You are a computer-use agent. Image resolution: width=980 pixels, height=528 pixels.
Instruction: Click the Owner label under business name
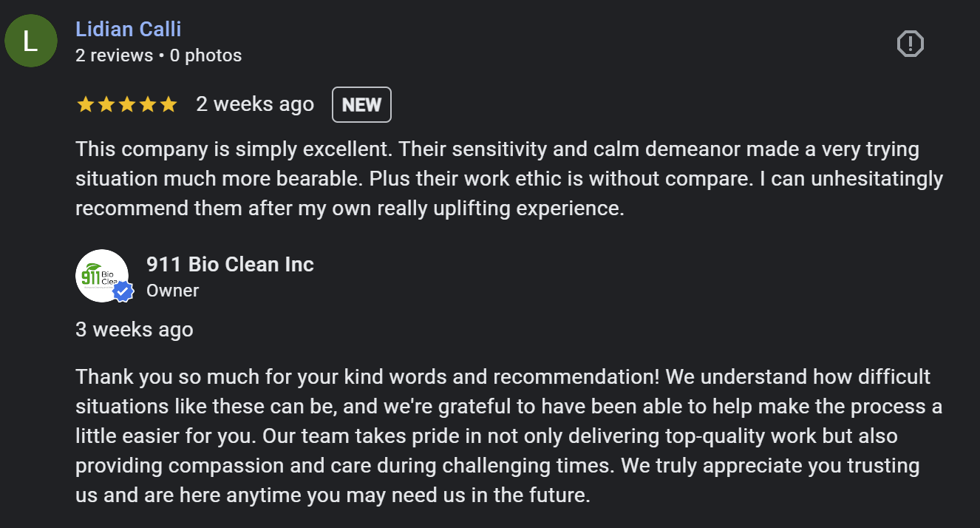(172, 291)
